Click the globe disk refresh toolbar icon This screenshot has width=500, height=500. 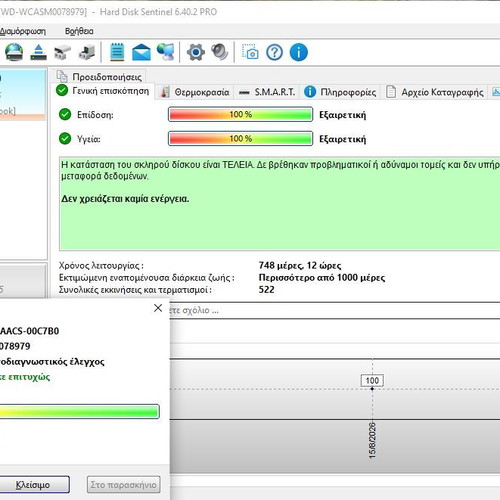point(14,52)
